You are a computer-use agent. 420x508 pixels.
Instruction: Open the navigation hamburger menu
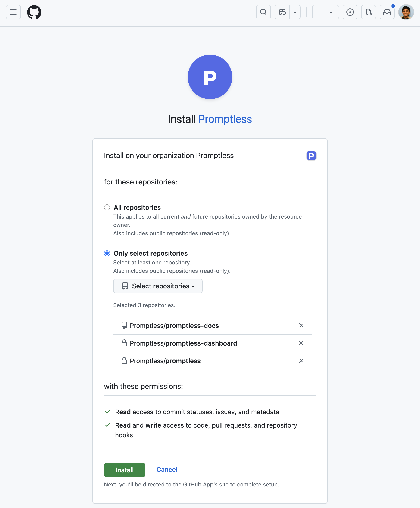13,12
